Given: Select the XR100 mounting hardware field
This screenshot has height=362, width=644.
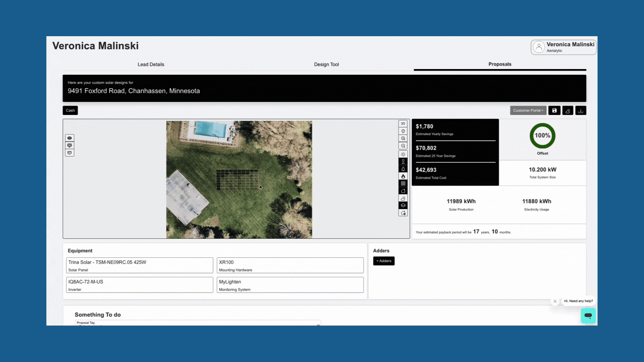Looking at the screenshot, I should 290,265.
